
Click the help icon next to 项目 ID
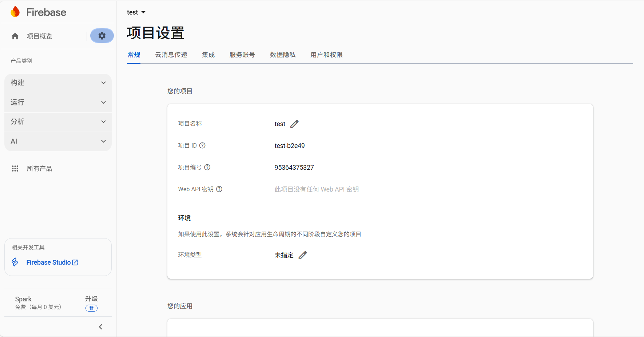tap(202, 145)
